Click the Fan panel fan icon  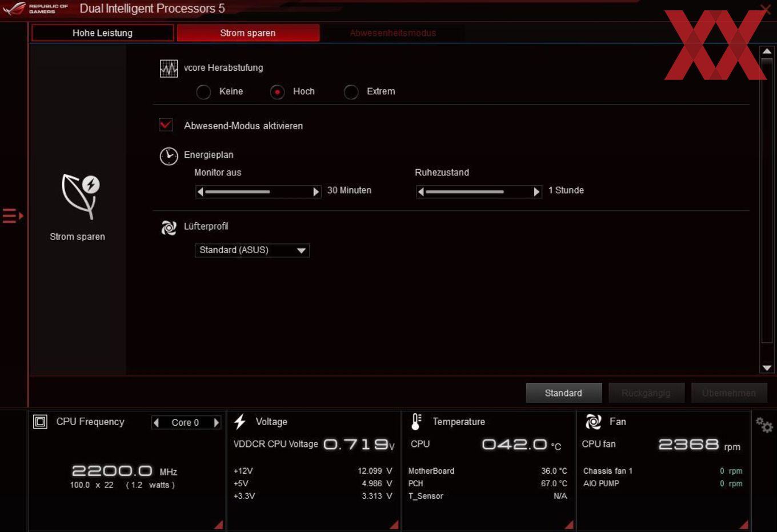point(594,422)
